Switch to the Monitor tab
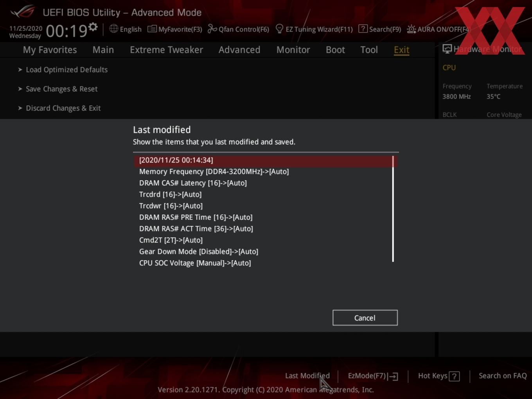532x399 pixels. 293,50
